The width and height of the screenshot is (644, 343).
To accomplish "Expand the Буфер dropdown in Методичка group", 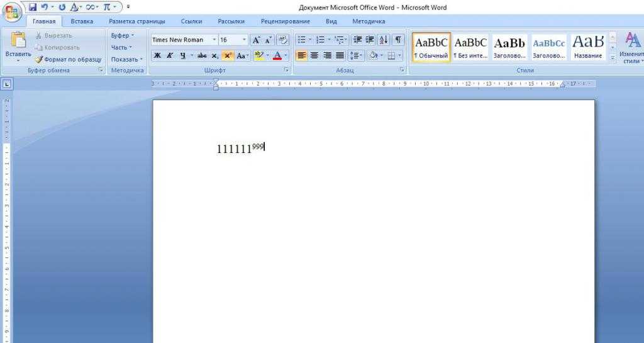I will tap(123, 36).
